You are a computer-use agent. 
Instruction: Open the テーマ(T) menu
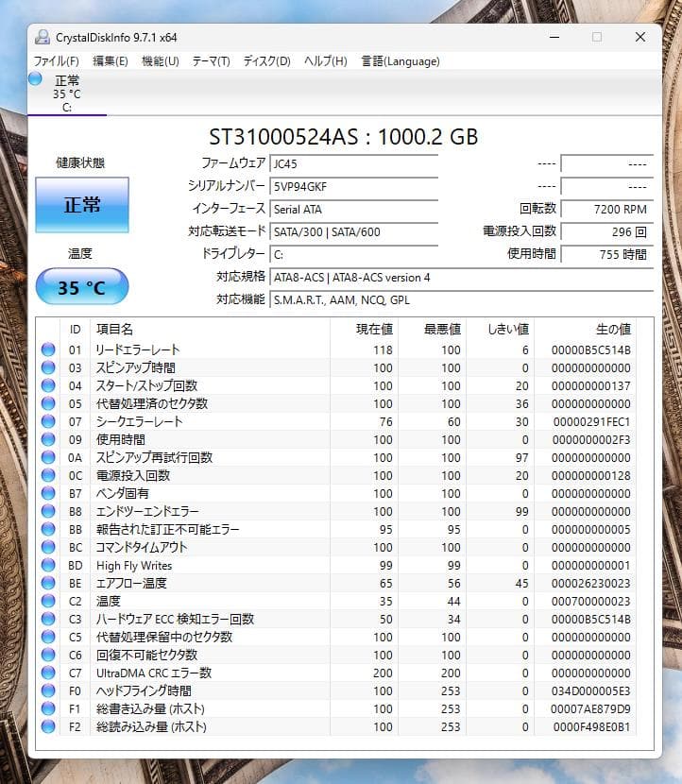pos(211,61)
